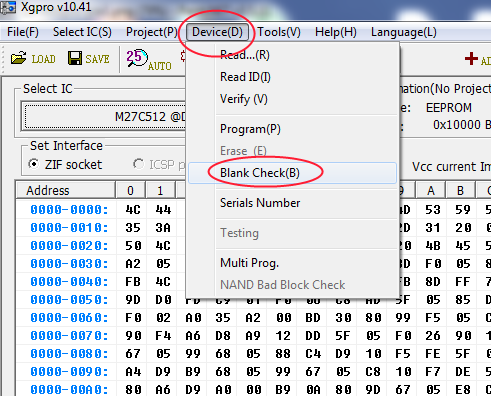Screen dimensions: 491x396
Task: Click hex cell 9D in row 0000-0050
Action: pos(133,300)
